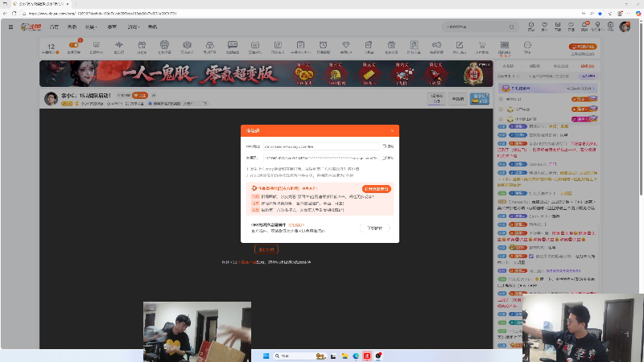The image size is (644, 362).
Task: Open the game controller icon in toolbar
Action: [436, 45]
